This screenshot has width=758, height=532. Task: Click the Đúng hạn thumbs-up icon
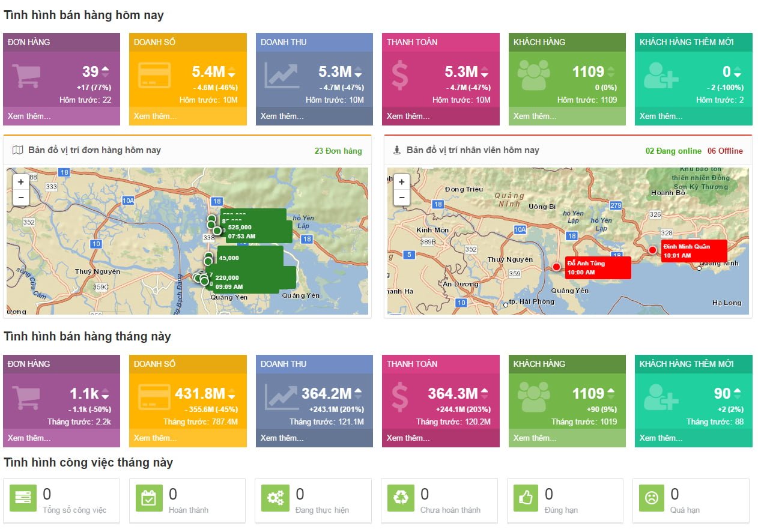[527, 498]
